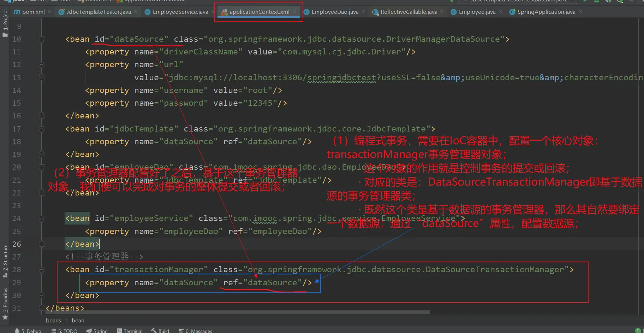
Task: Collapse the employeeService bean fold on line 24
Action: point(41,218)
